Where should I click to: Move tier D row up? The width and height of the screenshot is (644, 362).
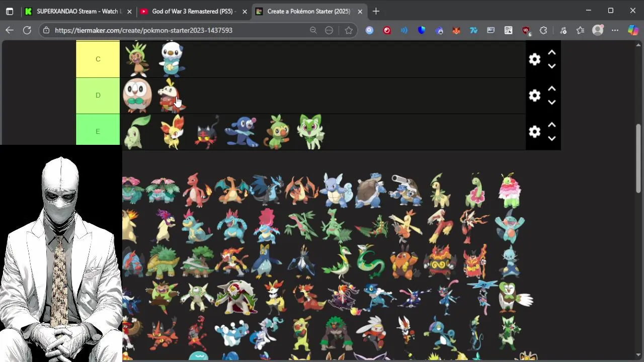(551, 88)
